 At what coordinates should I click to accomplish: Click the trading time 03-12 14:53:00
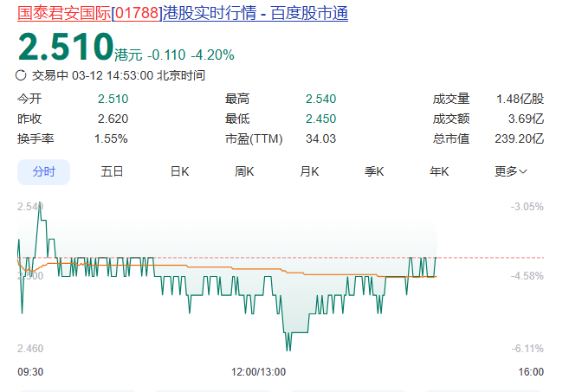pos(113,75)
